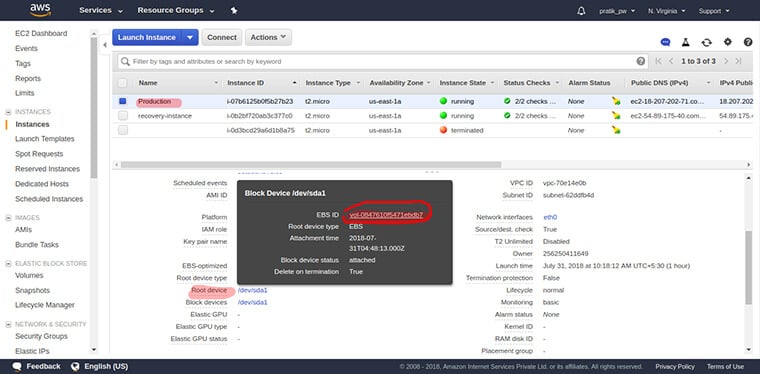This screenshot has width=760, height=374.
Task: Open the settings gear icon
Action: [x=728, y=42]
